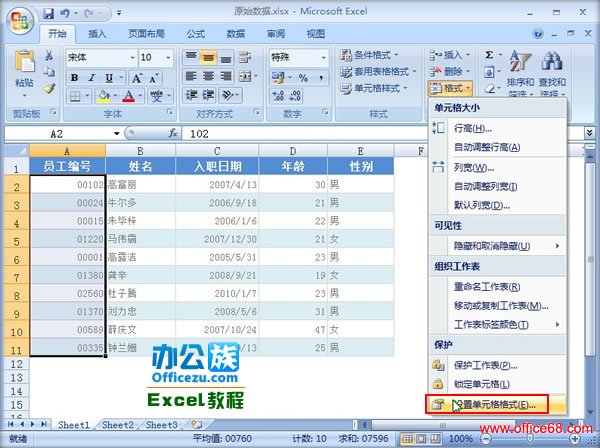The image size is (600, 448).
Task: Open 删除 delete cells dropdown
Action: click(450, 72)
